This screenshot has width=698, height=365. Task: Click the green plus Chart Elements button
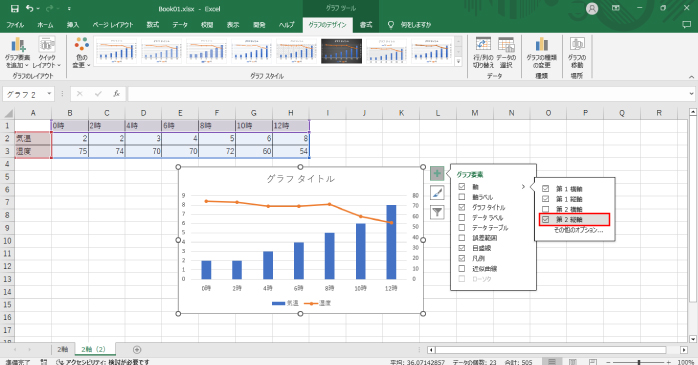(437, 173)
